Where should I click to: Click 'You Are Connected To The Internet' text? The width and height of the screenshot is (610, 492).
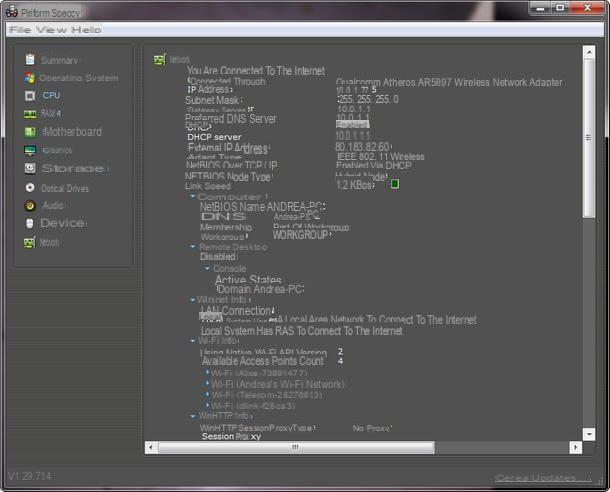256,71
